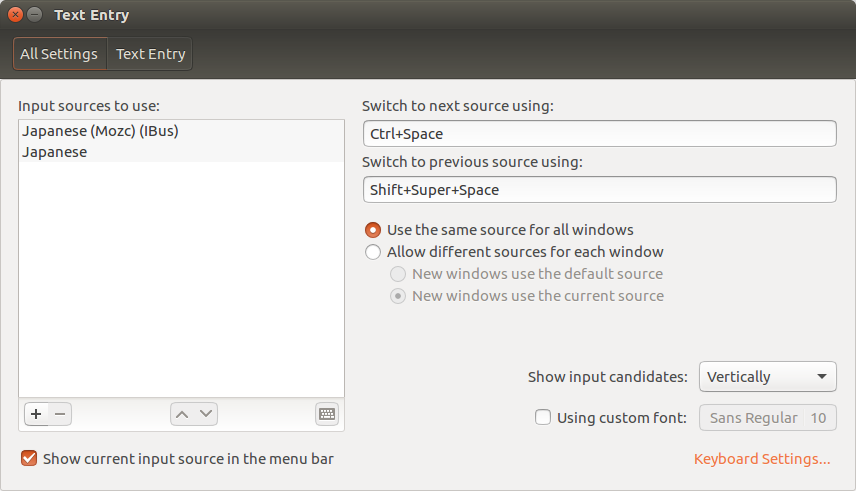Click the Text Entry breadcrumb tab

point(150,54)
